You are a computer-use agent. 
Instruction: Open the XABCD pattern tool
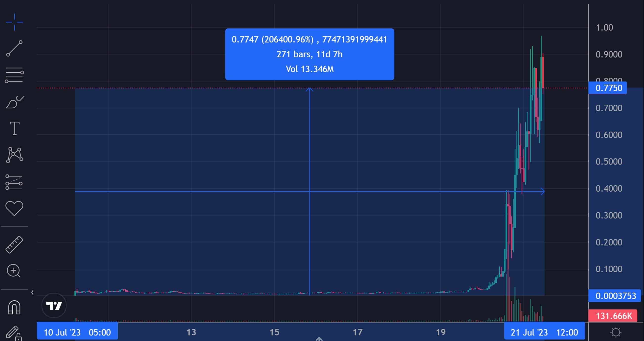click(15, 155)
